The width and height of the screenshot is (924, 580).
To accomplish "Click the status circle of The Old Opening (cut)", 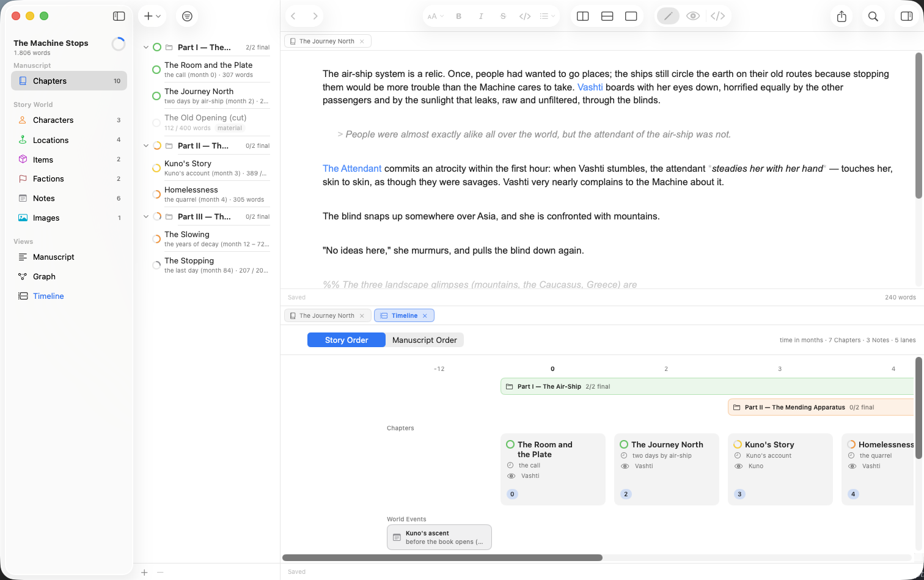I will tap(156, 123).
